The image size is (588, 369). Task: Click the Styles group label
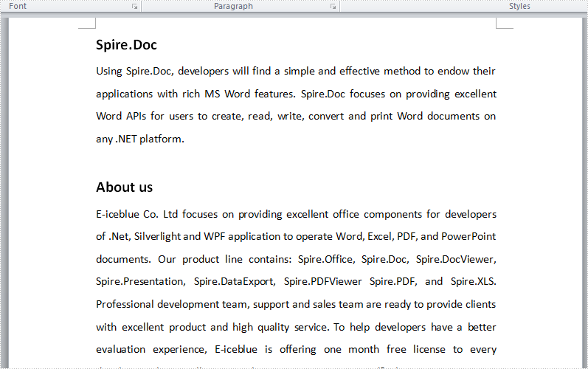pos(519,7)
